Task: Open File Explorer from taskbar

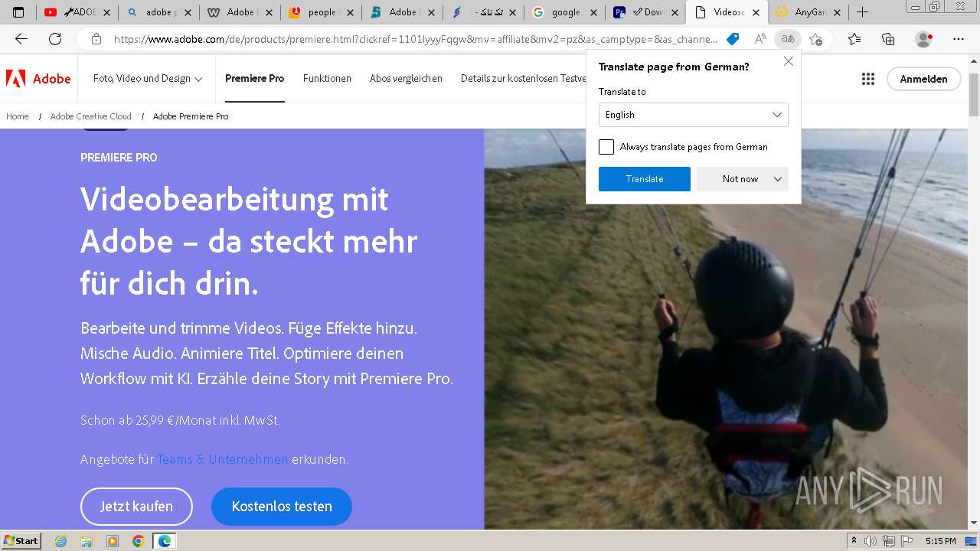Action: [87, 541]
